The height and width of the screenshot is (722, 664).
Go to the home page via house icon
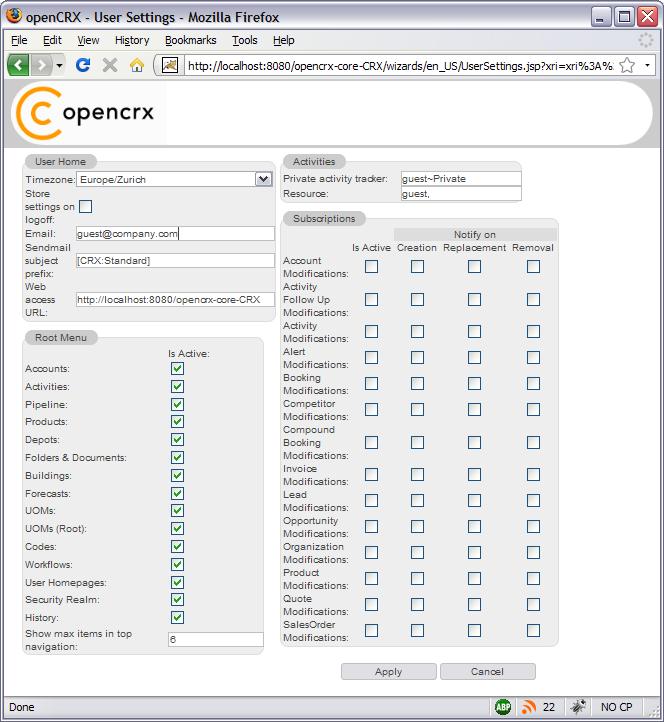click(137, 65)
